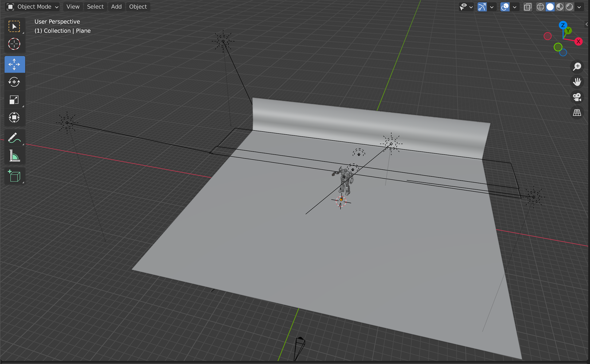Toggle viewport overlays on or off
The height and width of the screenshot is (364, 590).
[x=505, y=7]
